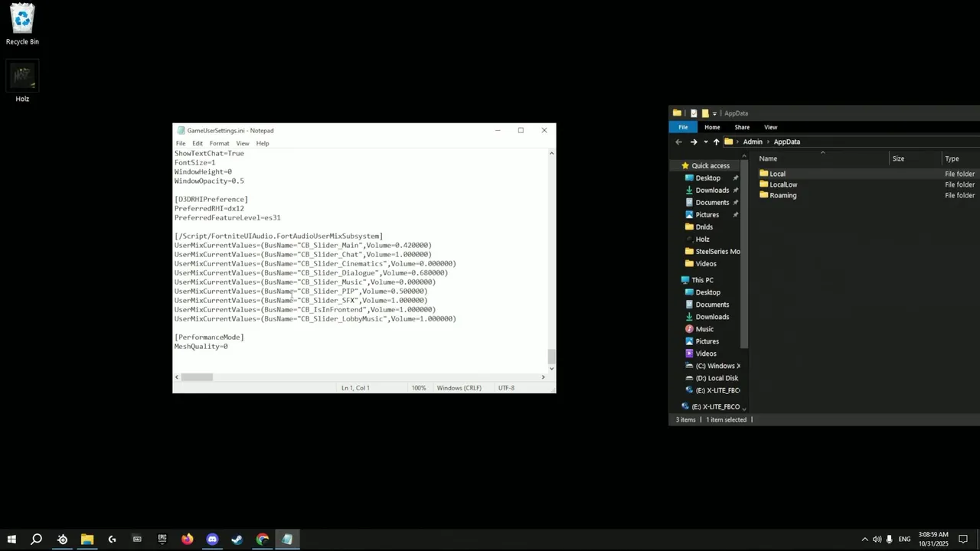Screen dimensions: 980x551
Task: Open Firefox from the taskbar
Action: click(188, 540)
